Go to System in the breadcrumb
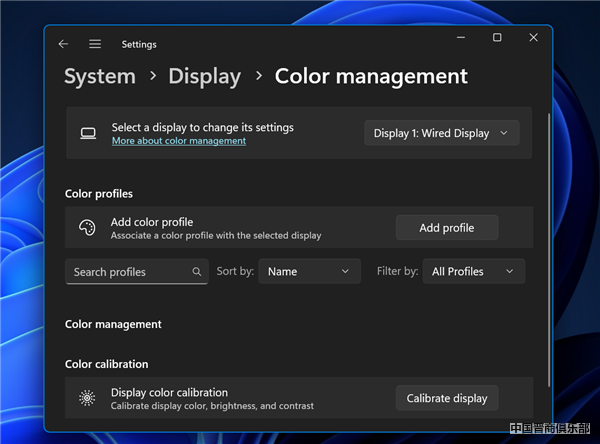The width and height of the screenshot is (600, 444). 100,76
